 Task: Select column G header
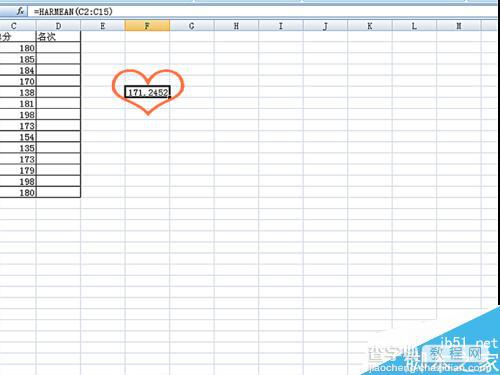click(192, 26)
